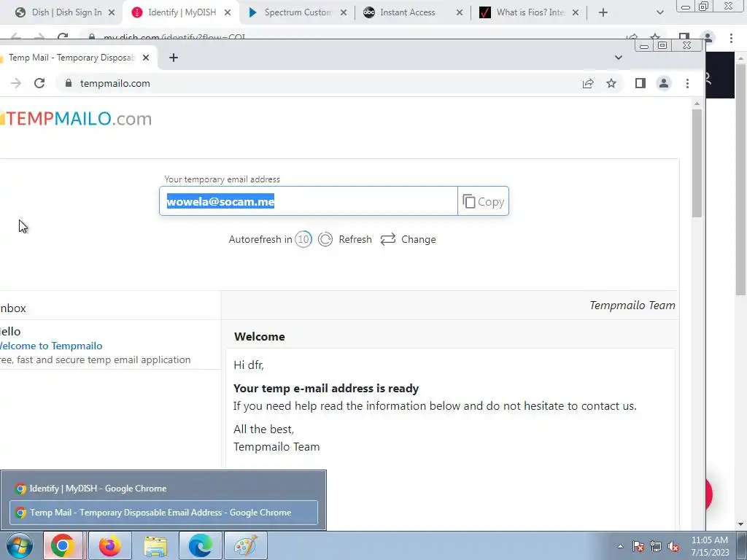Image resolution: width=747 pixels, height=560 pixels.
Task: Close the What is Fios tab
Action: (576, 12)
